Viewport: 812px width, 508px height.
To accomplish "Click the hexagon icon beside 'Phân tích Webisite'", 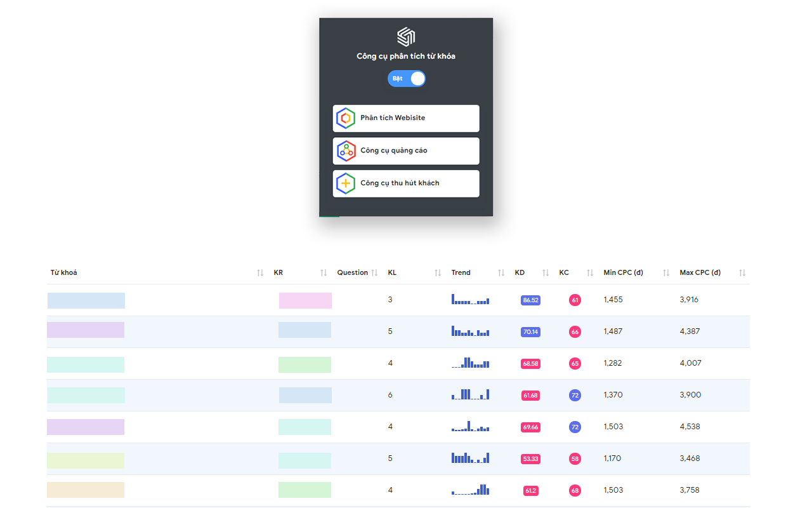I will (346, 118).
